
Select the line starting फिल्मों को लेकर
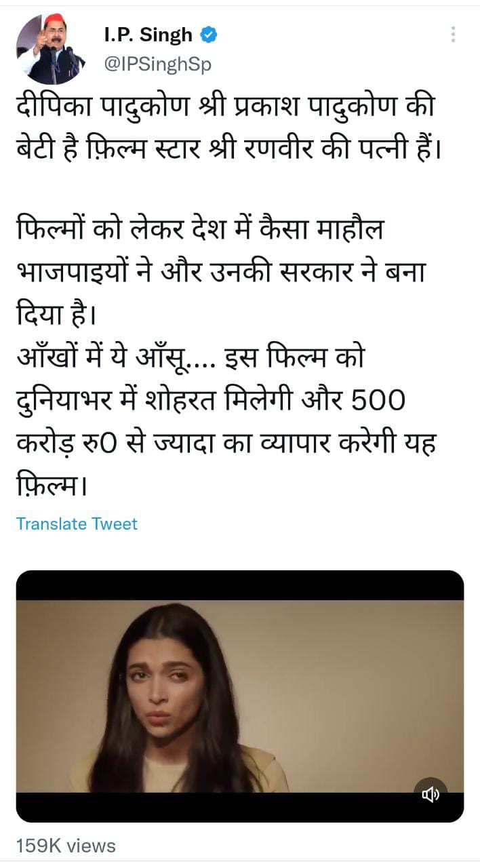point(199,229)
